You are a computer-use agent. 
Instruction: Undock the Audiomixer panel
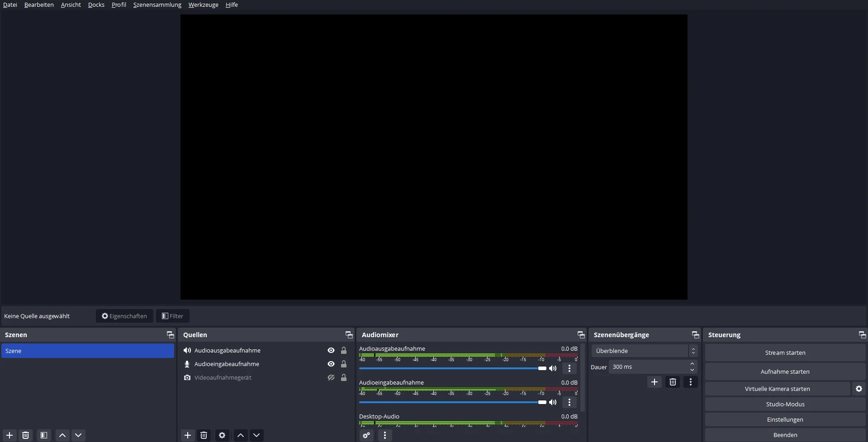coord(581,335)
